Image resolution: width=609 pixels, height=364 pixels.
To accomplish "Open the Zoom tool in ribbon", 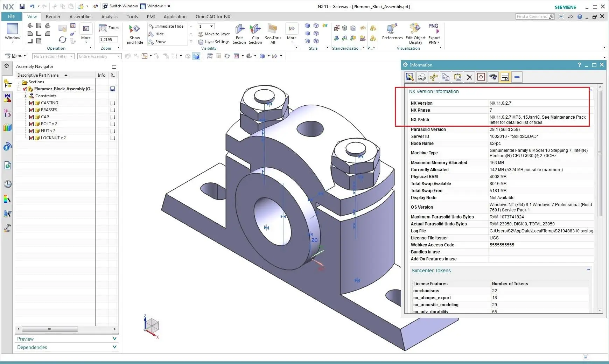I will pyautogui.click(x=109, y=28).
